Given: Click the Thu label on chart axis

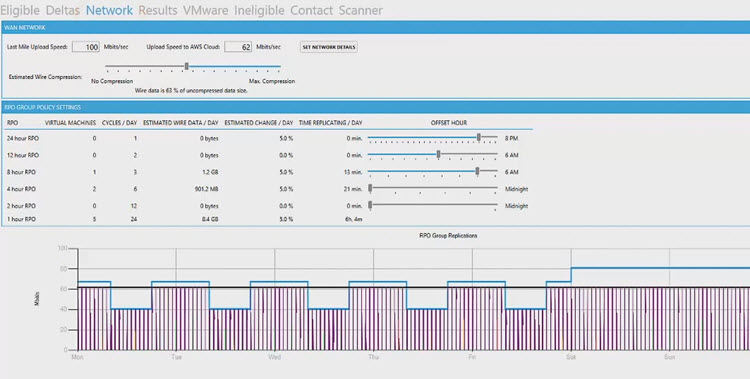Looking at the screenshot, I should pyautogui.click(x=373, y=357).
